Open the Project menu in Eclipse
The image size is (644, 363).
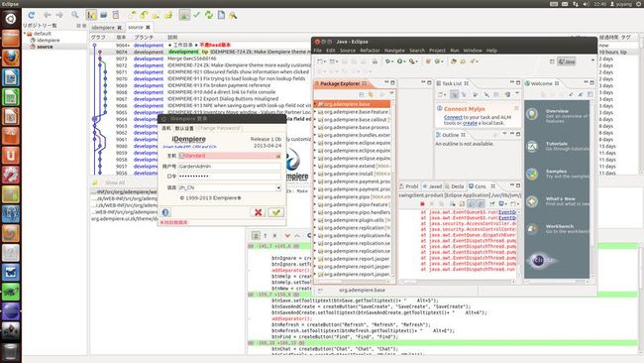[437, 51]
